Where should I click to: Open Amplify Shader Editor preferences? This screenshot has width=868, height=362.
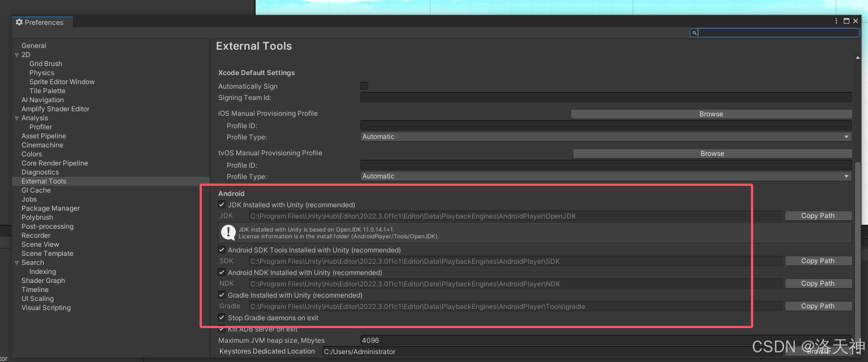tap(55, 109)
